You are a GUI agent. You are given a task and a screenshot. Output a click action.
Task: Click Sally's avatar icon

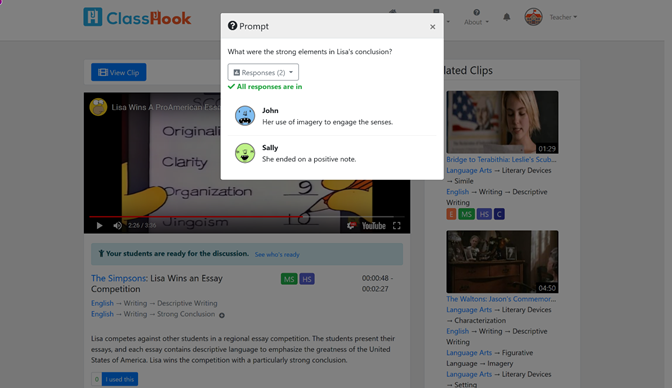tap(245, 153)
